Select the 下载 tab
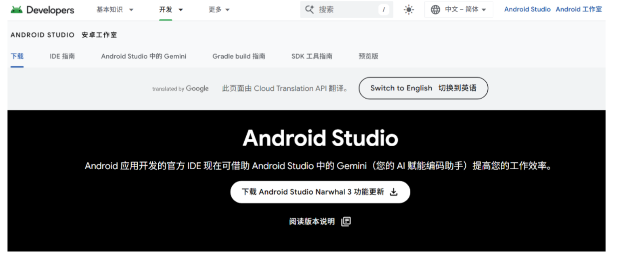Screen dimensions: 644x259 pyautogui.click(x=17, y=56)
